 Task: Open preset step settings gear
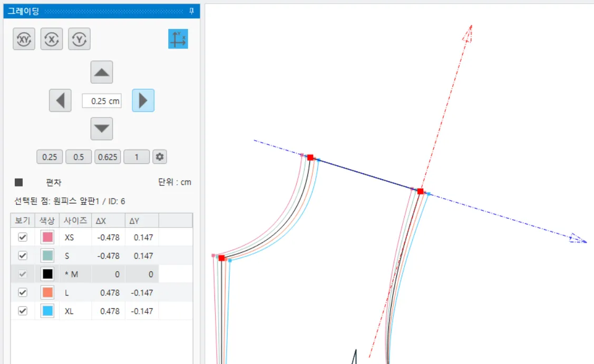point(160,157)
